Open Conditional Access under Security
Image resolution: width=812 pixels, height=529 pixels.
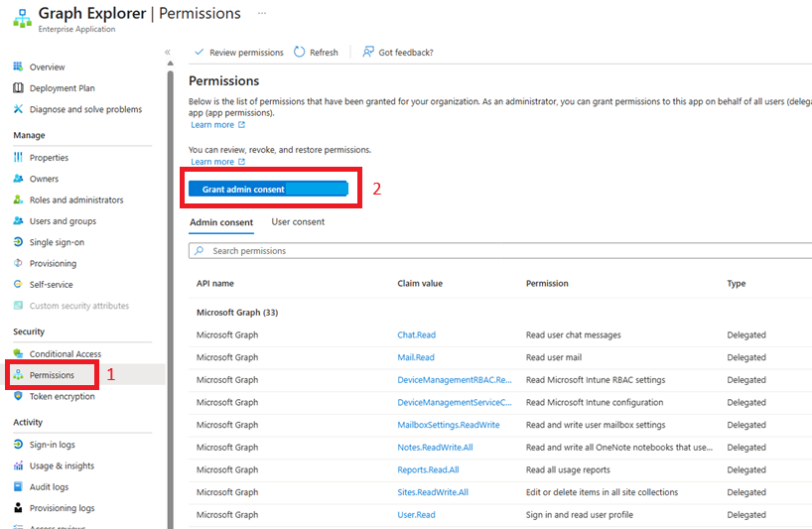[x=66, y=354]
